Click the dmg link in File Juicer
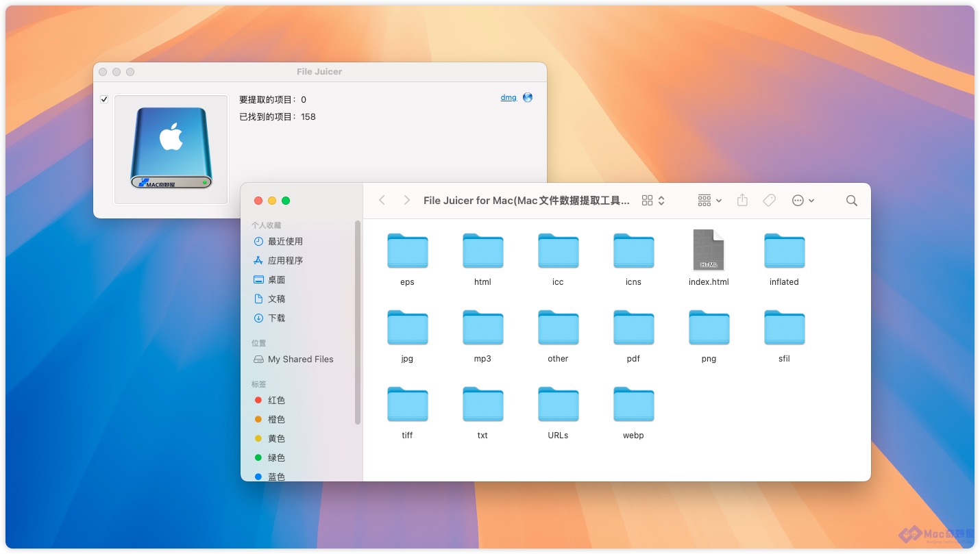 point(509,97)
